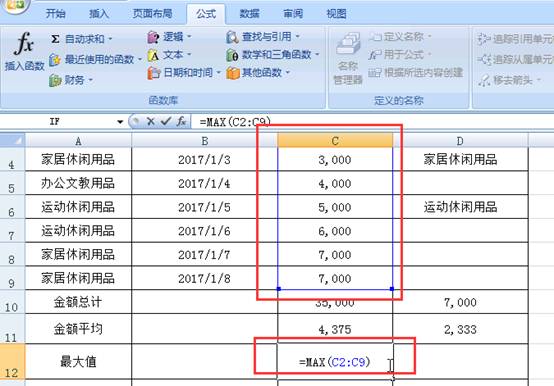Select column C header
The image size is (554, 386).
click(x=335, y=141)
